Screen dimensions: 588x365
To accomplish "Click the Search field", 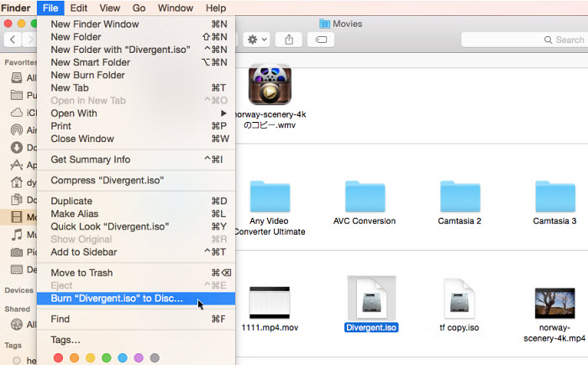I will pyautogui.click(x=525, y=40).
